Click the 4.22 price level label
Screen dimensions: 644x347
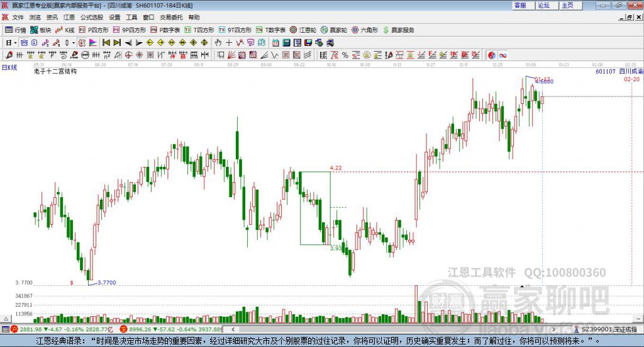(336, 168)
